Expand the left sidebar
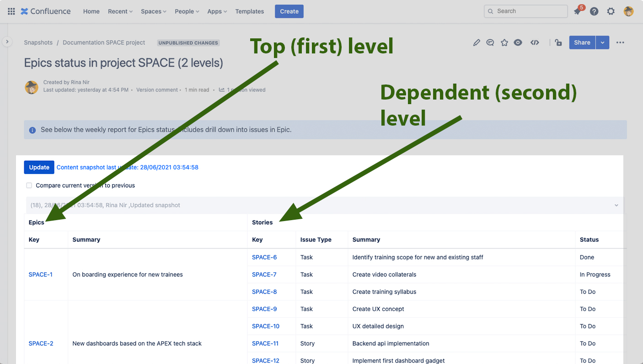The width and height of the screenshot is (643, 364). tap(7, 42)
